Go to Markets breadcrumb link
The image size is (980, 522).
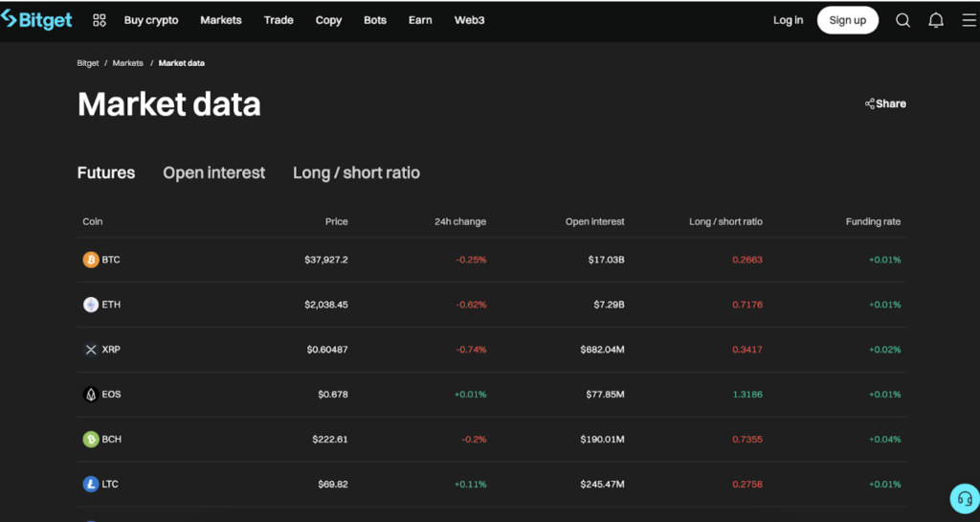pyautogui.click(x=127, y=63)
